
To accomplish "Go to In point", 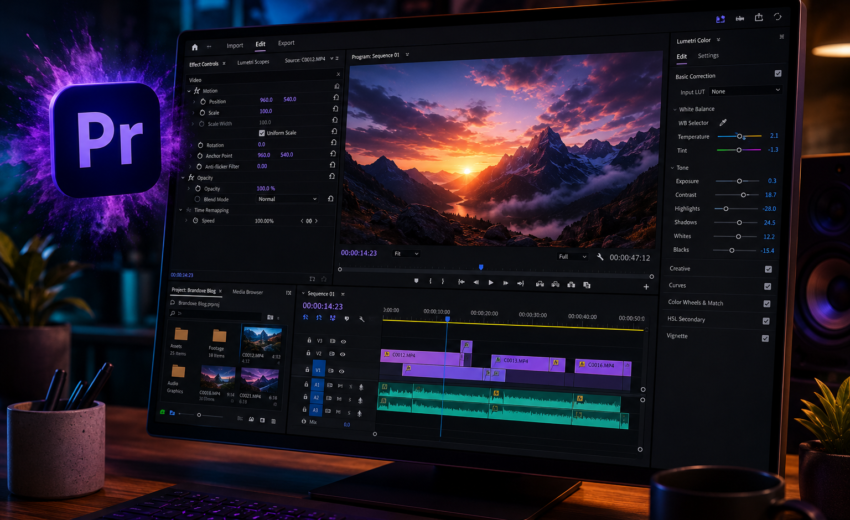I will [461, 282].
